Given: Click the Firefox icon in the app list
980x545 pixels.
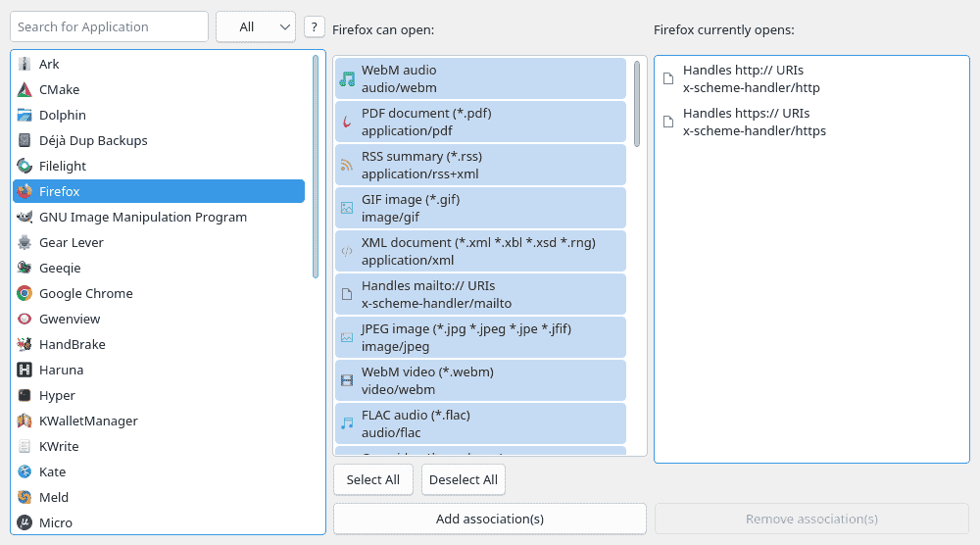Looking at the screenshot, I should point(24,191).
